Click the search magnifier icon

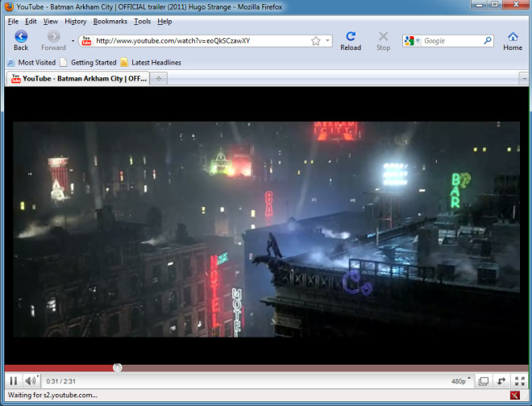pyautogui.click(x=488, y=41)
